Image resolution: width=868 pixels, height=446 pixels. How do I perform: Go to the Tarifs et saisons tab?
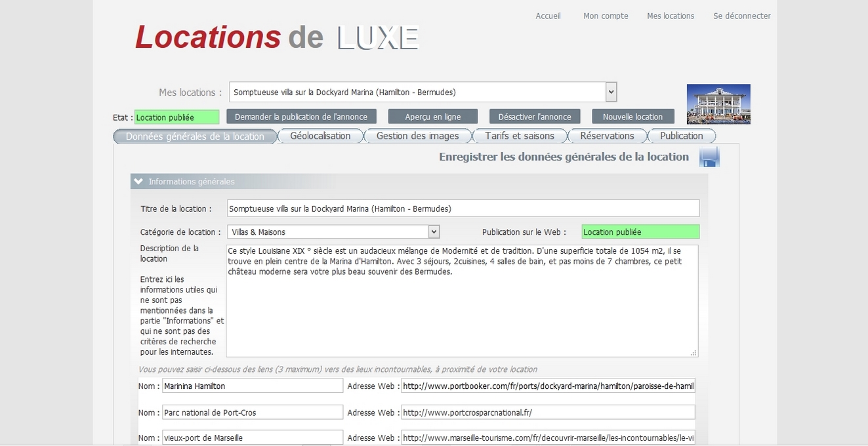(519, 136)
